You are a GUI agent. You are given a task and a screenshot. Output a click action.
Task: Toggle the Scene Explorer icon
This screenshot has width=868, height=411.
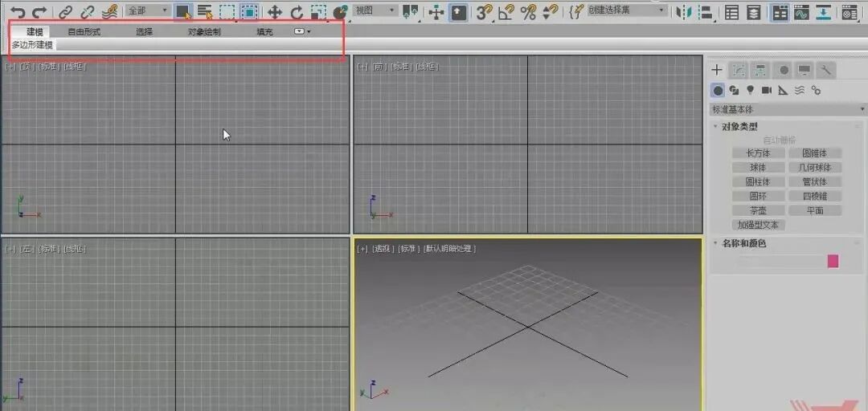(x=732, y=11)
